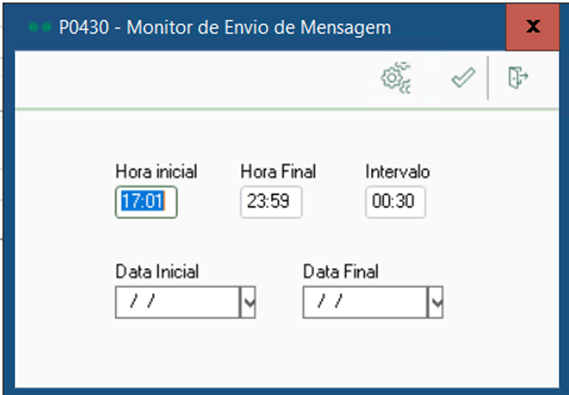Viewport: 569px width, 395px height.
Task: Click the empty toolbar area left of gear
Action: (x=196, y=79)
